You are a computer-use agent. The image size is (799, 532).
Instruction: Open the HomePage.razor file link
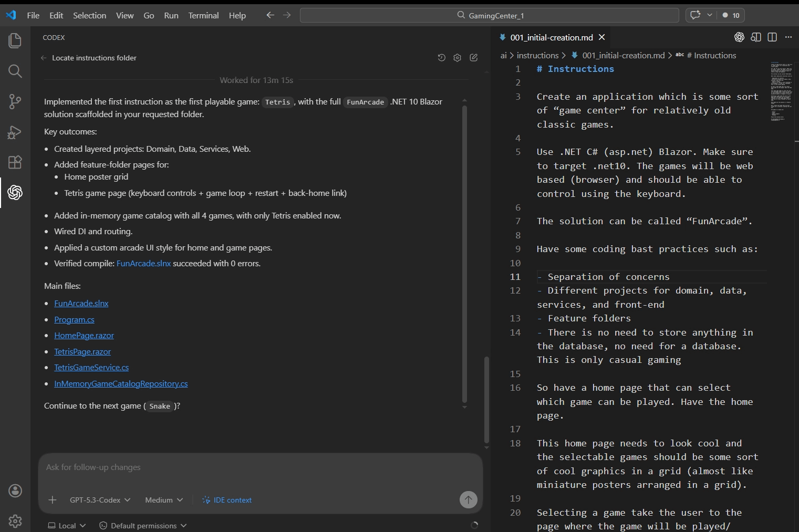click(x=84, y=336)
